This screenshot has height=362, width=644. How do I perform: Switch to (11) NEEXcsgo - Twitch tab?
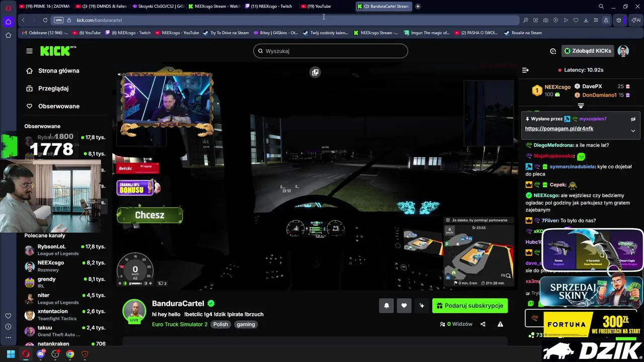click(x=270, y=7)
